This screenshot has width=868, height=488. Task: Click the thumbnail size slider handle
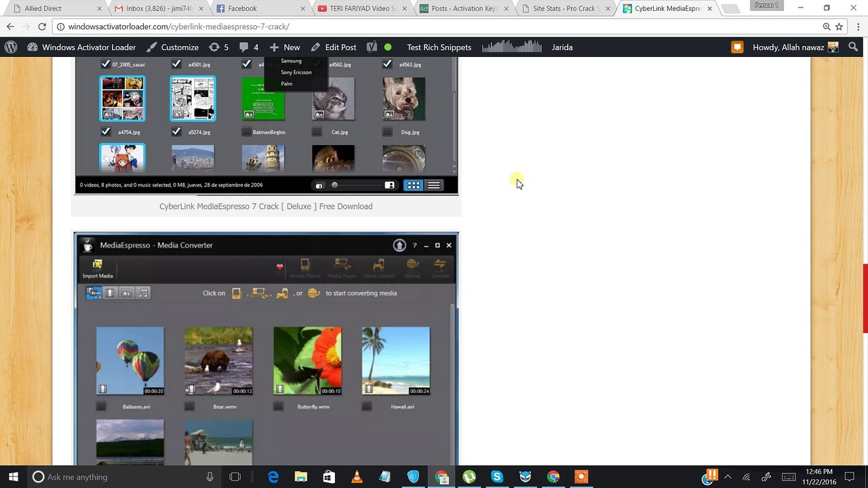click(x=334, y=185)
